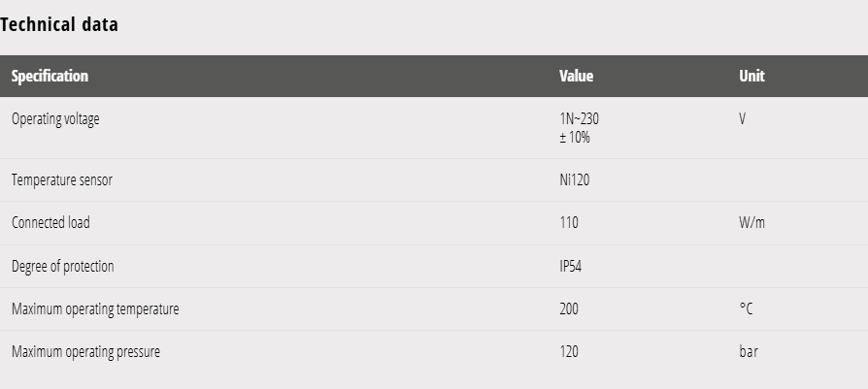Click the Technical data heading
Screen dimensions: 868x389
(59, 25)
